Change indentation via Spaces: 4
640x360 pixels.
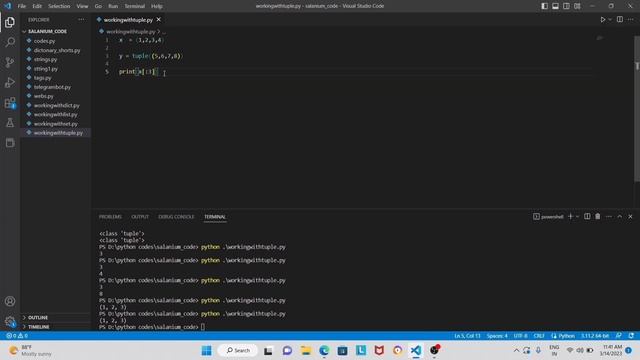pyautogui.click(x=497, y=336)
